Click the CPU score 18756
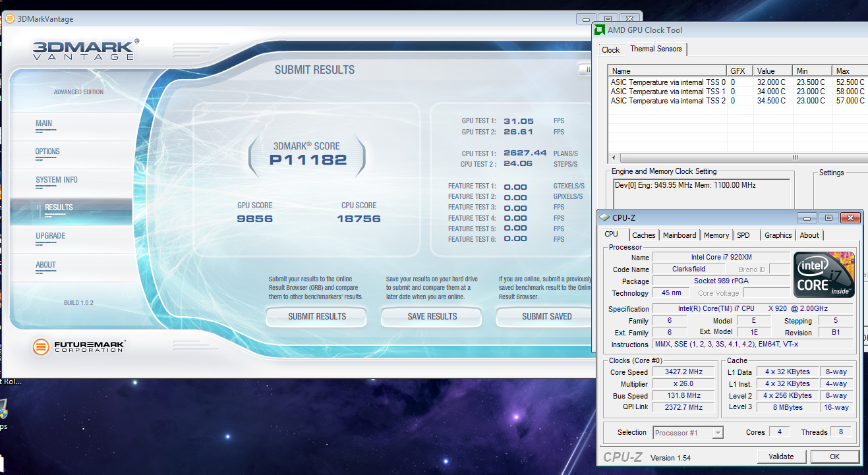 (x=359, y=219)
